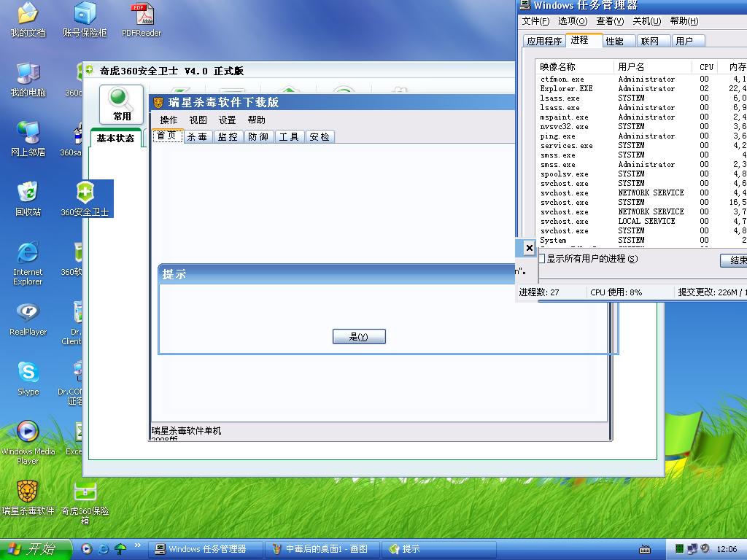
Task: Click the 是(Y) button in the 提示 dialog
Action: [x=359, y=337]
